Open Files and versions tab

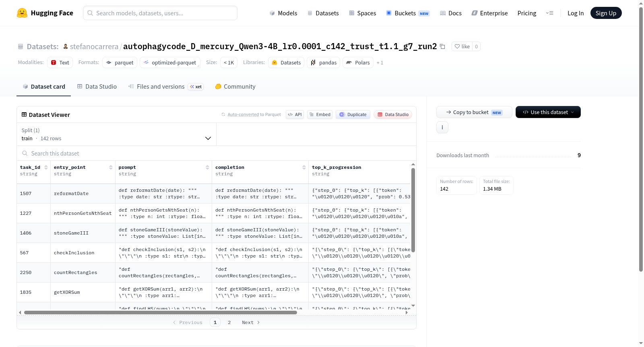point(166,86)
